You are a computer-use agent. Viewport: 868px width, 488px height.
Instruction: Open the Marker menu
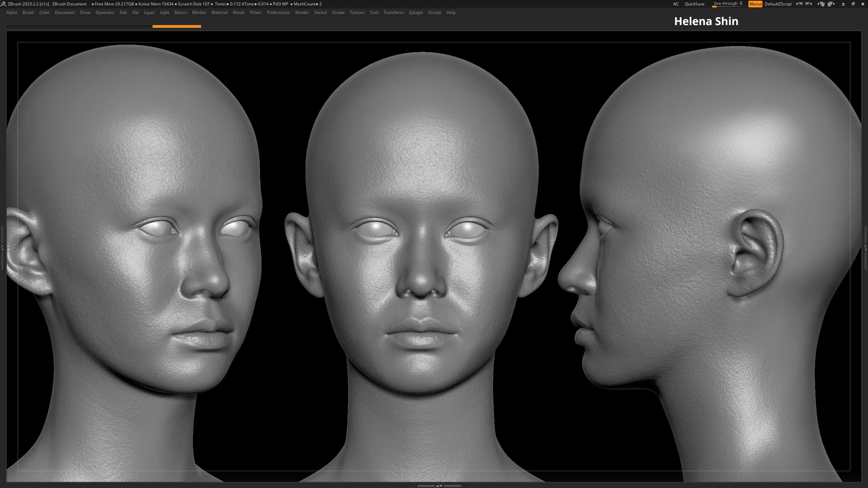coord(199,12)
